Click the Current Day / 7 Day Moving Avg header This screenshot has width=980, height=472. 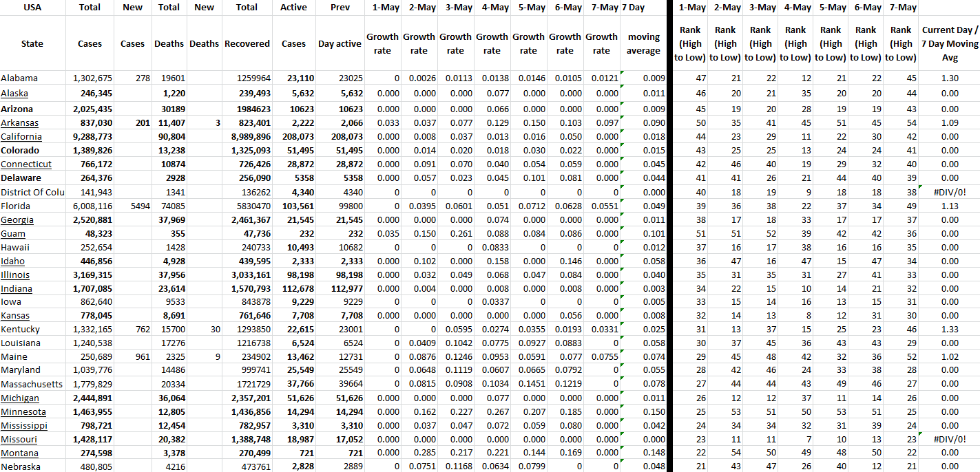point(949,43)
